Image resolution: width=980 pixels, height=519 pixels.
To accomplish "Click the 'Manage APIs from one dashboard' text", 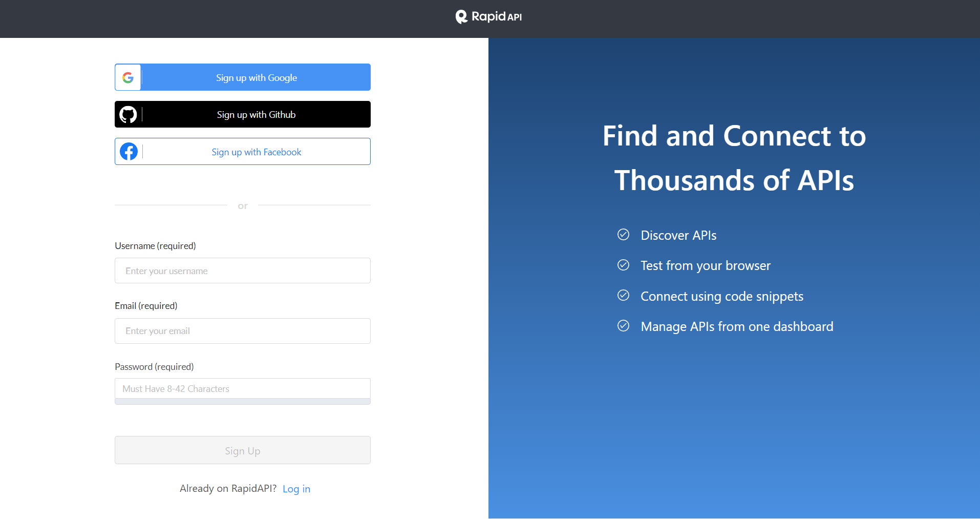I will [x=737, y=326].
